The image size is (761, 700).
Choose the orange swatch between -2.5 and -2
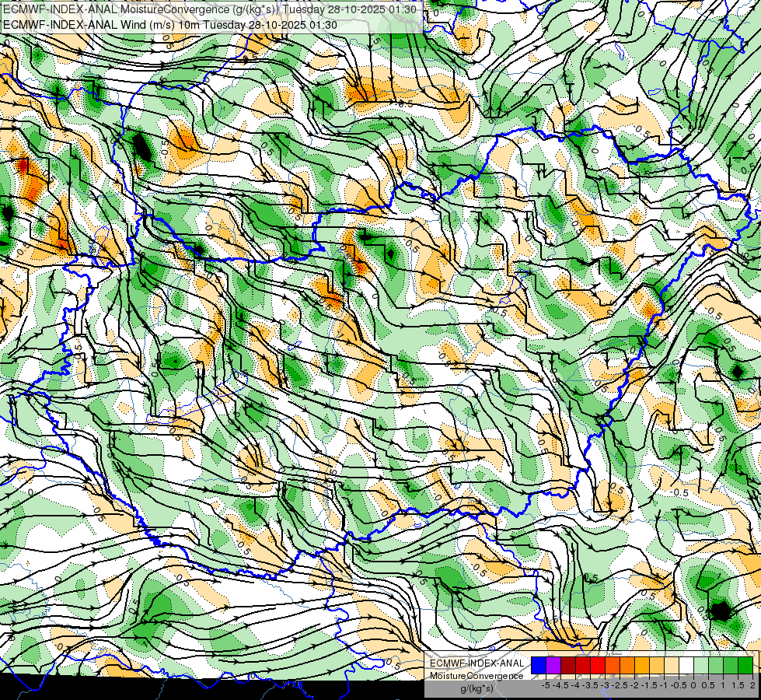627,665
